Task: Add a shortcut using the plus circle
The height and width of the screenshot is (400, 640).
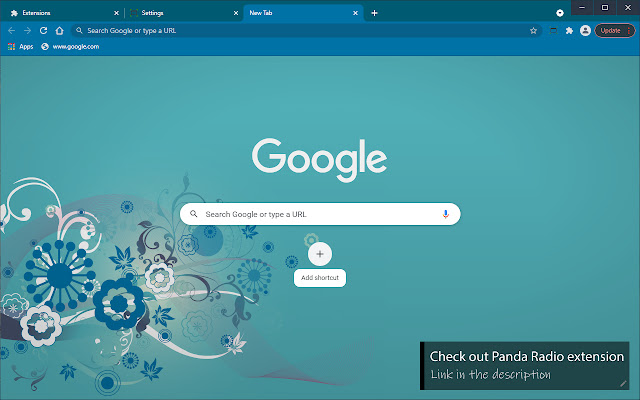Action: [x=320, y=254]
